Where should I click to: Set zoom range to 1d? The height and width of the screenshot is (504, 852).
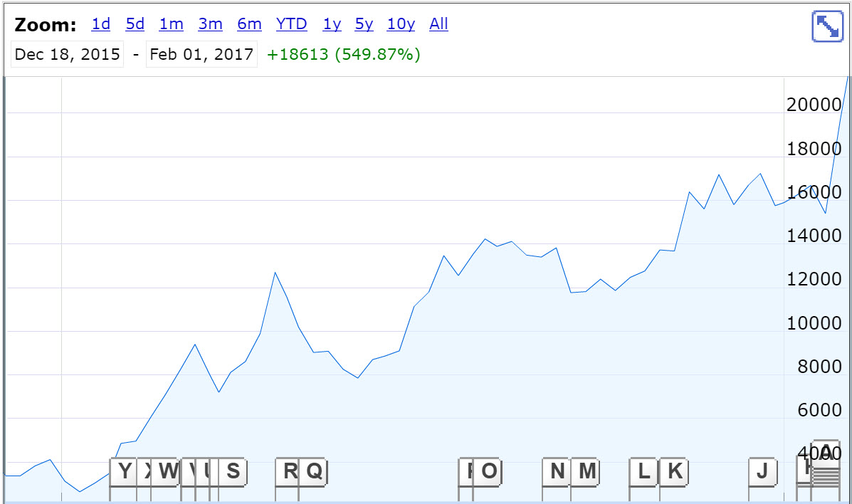click(101, 24)
